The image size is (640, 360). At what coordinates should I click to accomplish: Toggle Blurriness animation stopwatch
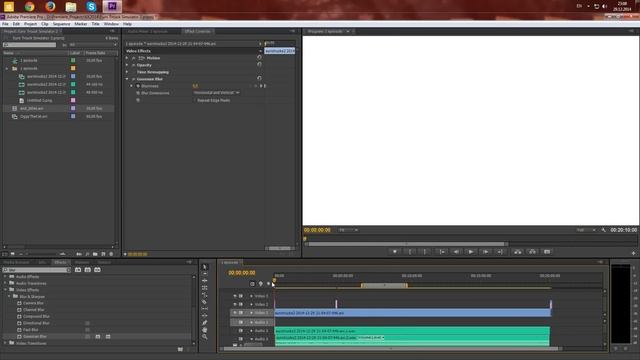click(x=138, y=86)
